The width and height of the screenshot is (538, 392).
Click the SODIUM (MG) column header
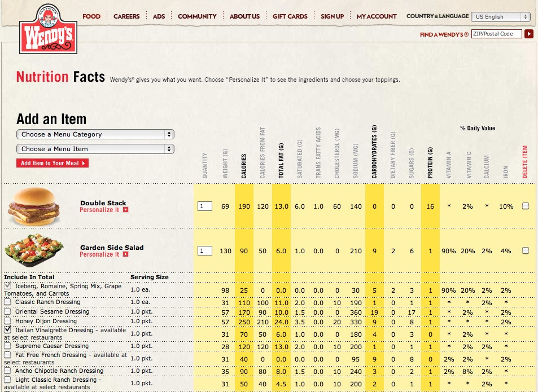pos(356,161)
